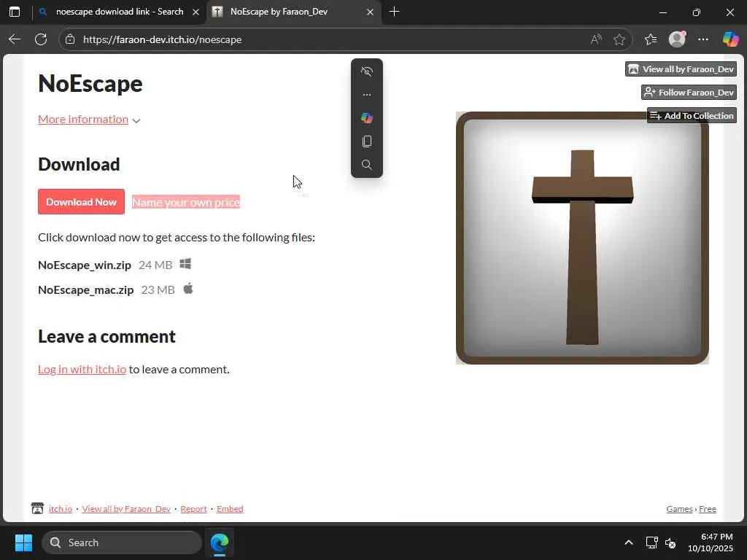Open the browser profile avatar
747x560 pixels.
(677, 39)
